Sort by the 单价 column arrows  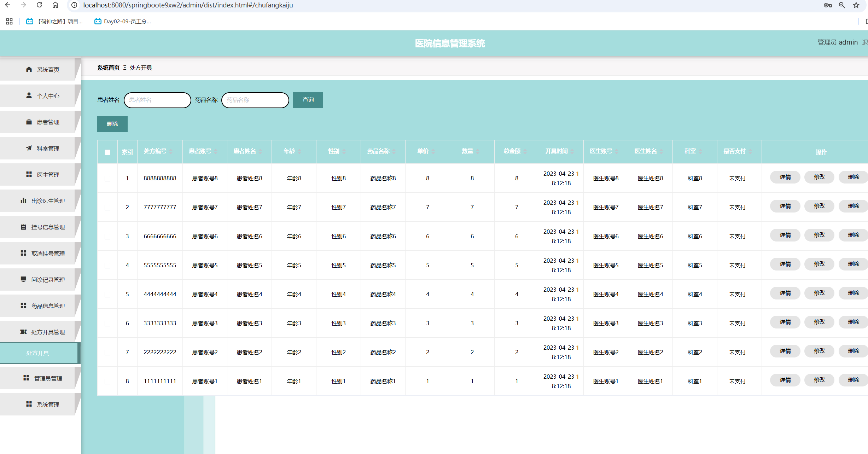tap(433, 152)
